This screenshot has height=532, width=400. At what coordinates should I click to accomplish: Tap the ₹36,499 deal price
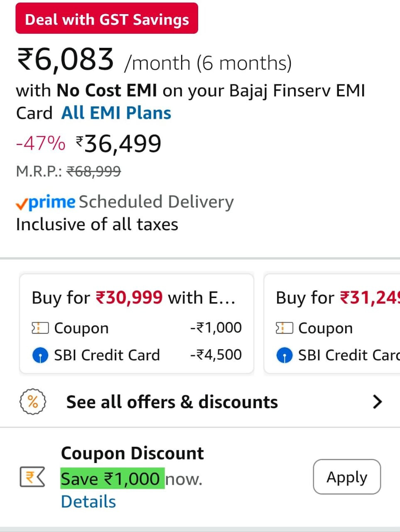click(x=118, y=144)
